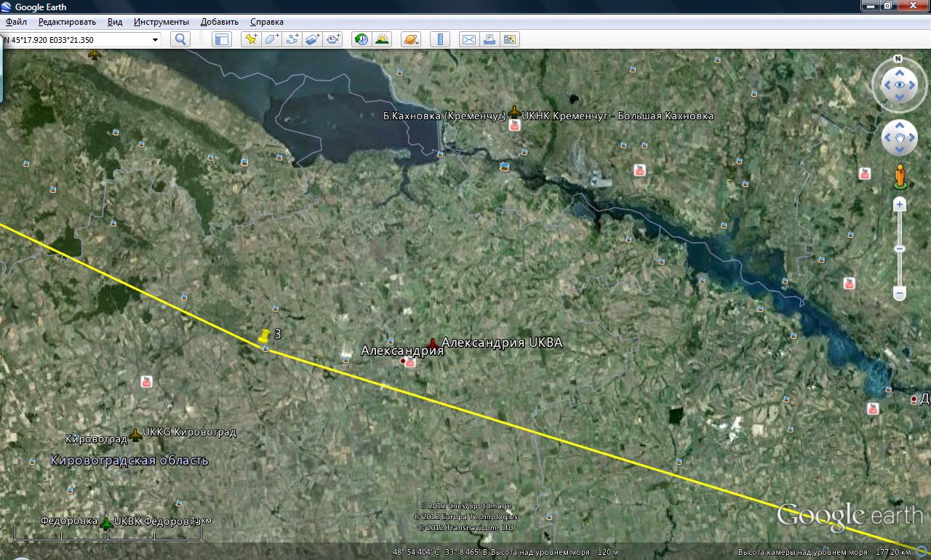Select the Add Polygon tool

(x=271, y=39)
